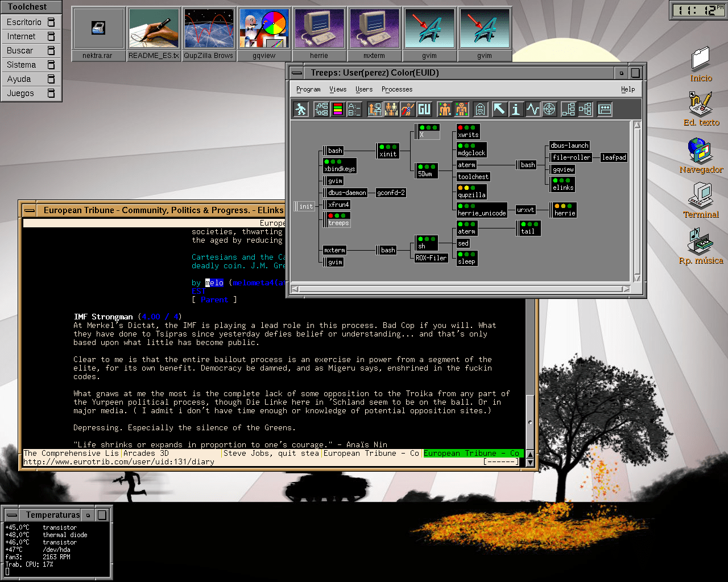The width and height of the screenshot is (728, 582).
Task: Click the colored stripes icon in Treeps toolbar
Action: [338, 109]
